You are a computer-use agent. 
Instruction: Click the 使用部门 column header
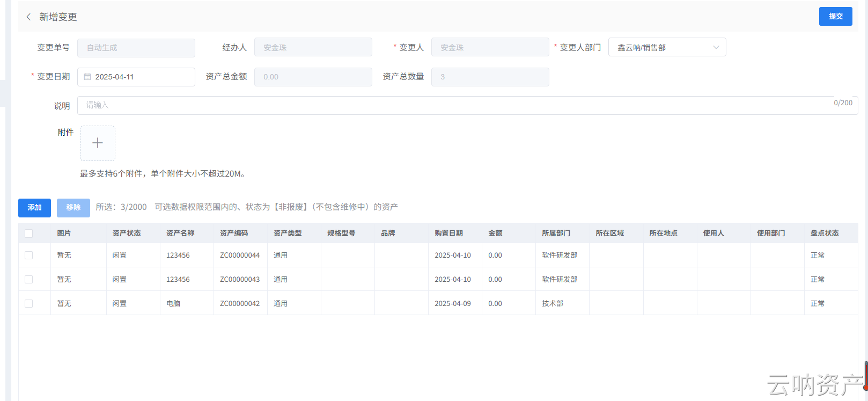click(x=771, y=234)
